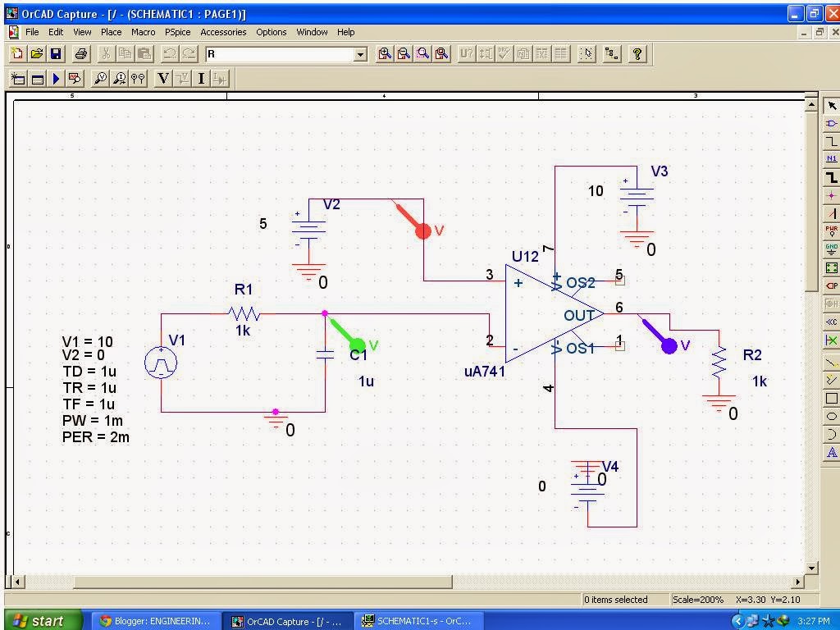Screen dimensions: 840x630
Task: Select the Place Ellipse tool
Action: coord(832,416)
